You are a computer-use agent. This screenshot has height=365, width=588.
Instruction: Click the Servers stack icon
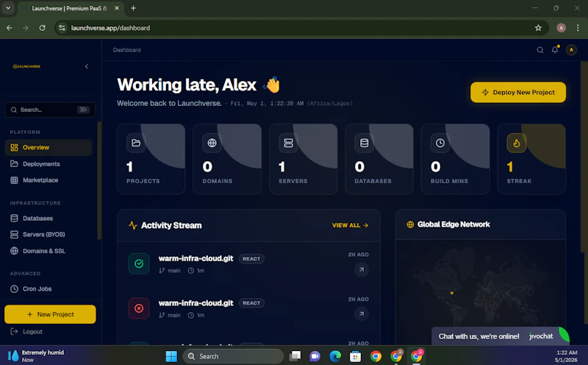click(288, 143)
